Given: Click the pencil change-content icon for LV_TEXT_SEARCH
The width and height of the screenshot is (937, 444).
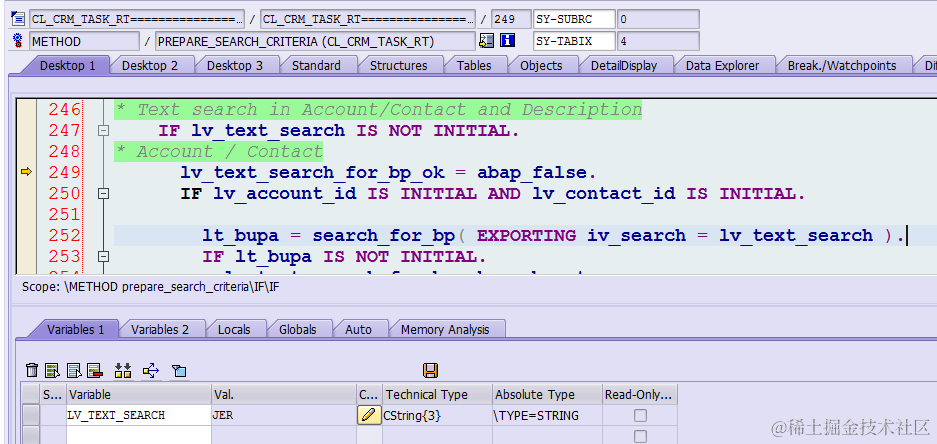Looking at the screenshot, I should pos(369,415).
